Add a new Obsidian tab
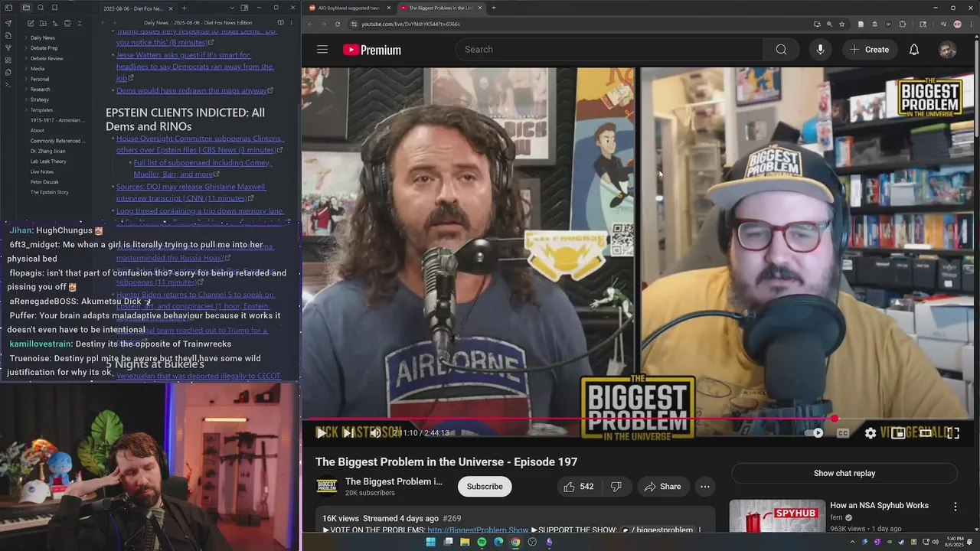The height and width of the screenshot is (551, 980). click(184, 8)
